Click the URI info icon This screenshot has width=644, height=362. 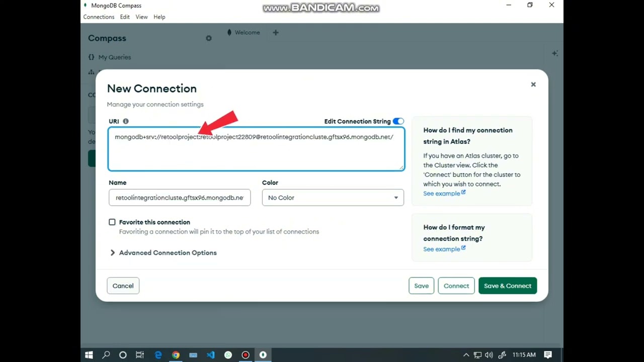point(126,121)
